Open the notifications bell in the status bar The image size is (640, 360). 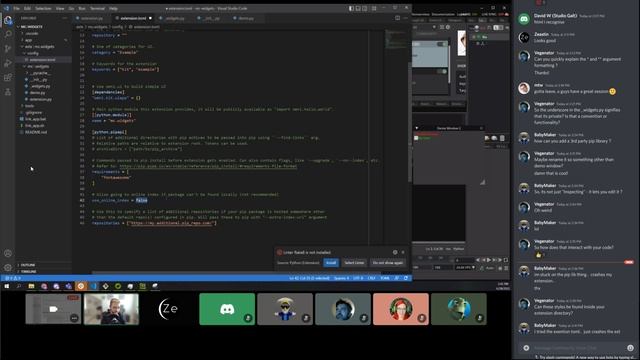[406, 278]
